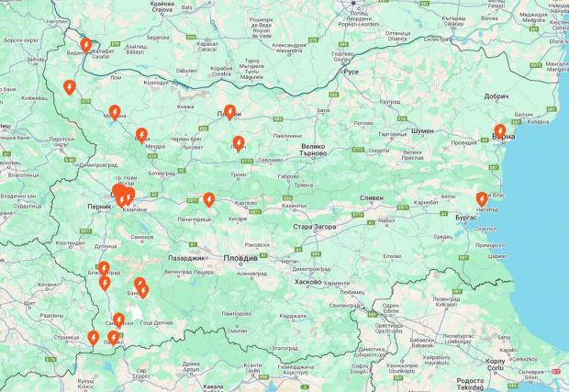Select the charging marker south of Vidin

pos(70,87)
